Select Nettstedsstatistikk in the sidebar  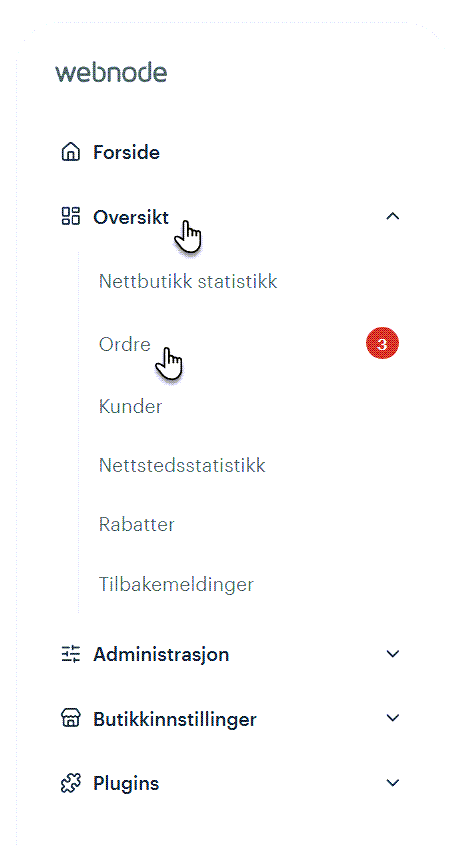[182, 465]
